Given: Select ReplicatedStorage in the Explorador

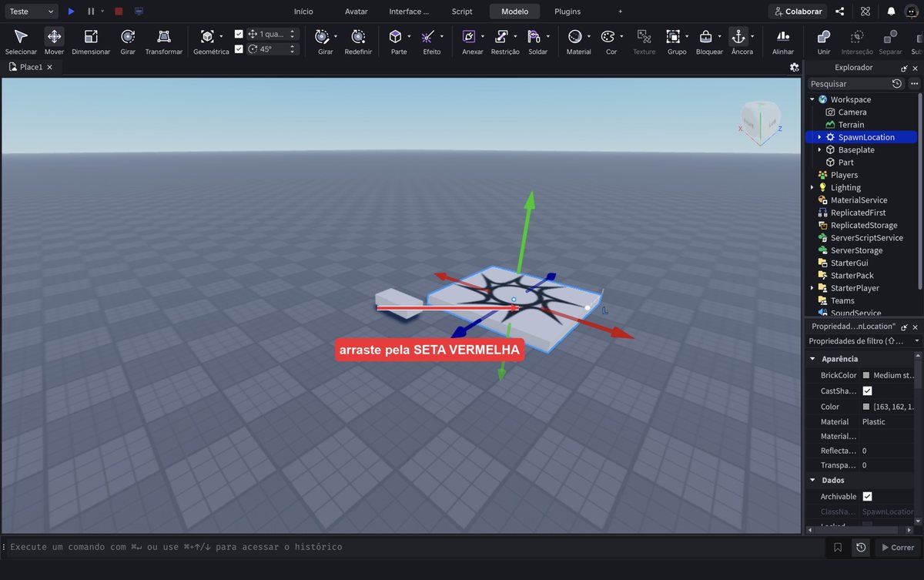Looking at the screenshot, I should click(x=864, y=225).
